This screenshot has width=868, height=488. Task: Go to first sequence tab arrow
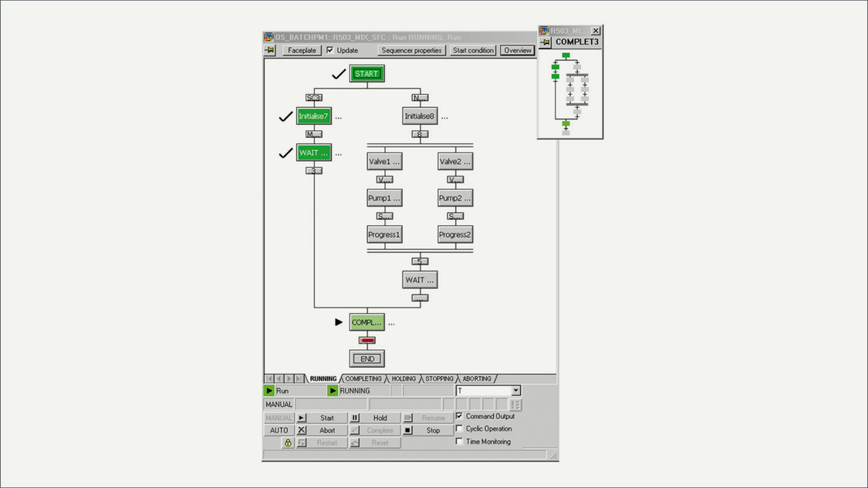(x=269, y=379)
